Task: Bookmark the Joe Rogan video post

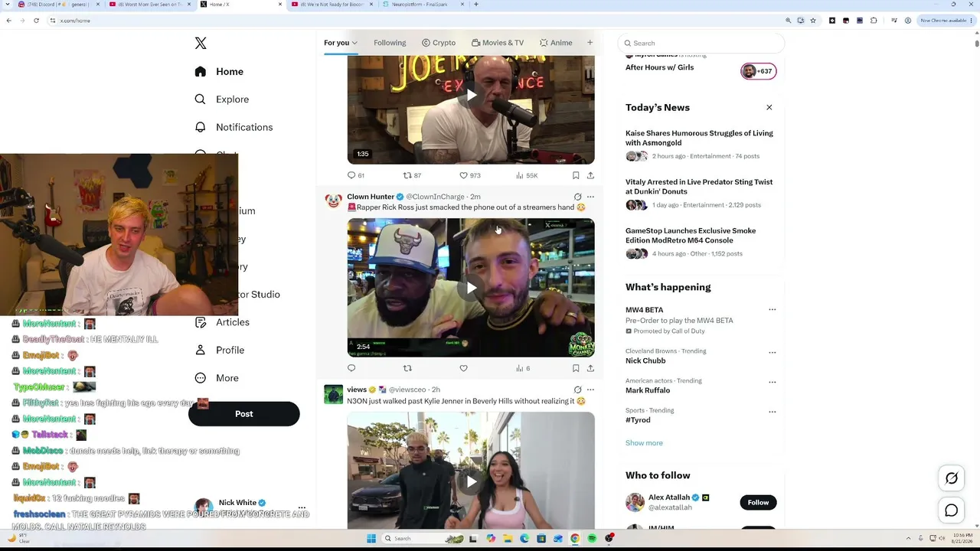Action: (x=576, y=175)
